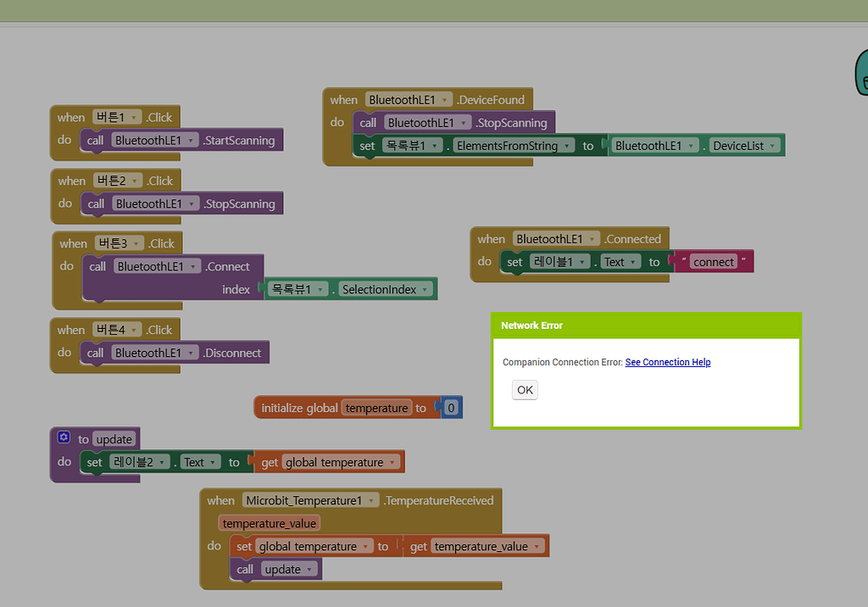The height and width of the screenshot is (607, 868).
Task: Expand Text property dropdown in set 레이블1 block
Action: click(632, 261)
